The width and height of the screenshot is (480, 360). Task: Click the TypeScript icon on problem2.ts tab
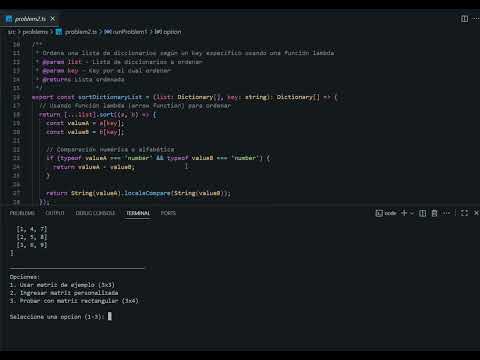(x=9, y=19)
